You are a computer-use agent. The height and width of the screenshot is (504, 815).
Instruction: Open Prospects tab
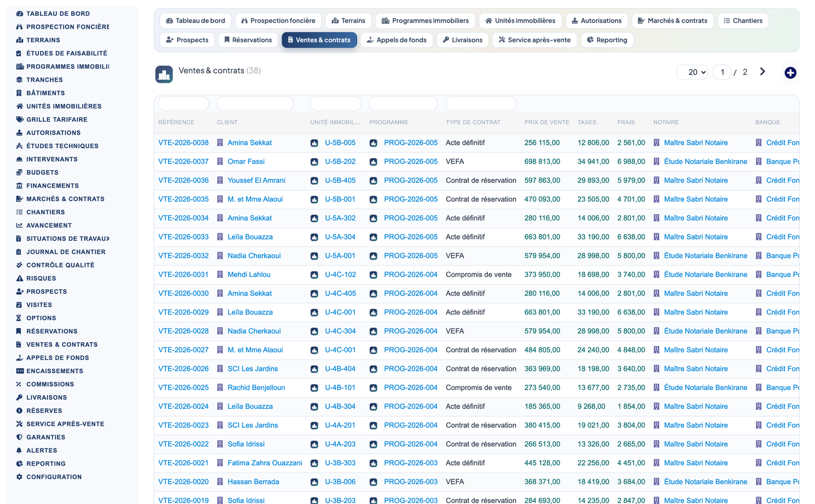(187, 40)
